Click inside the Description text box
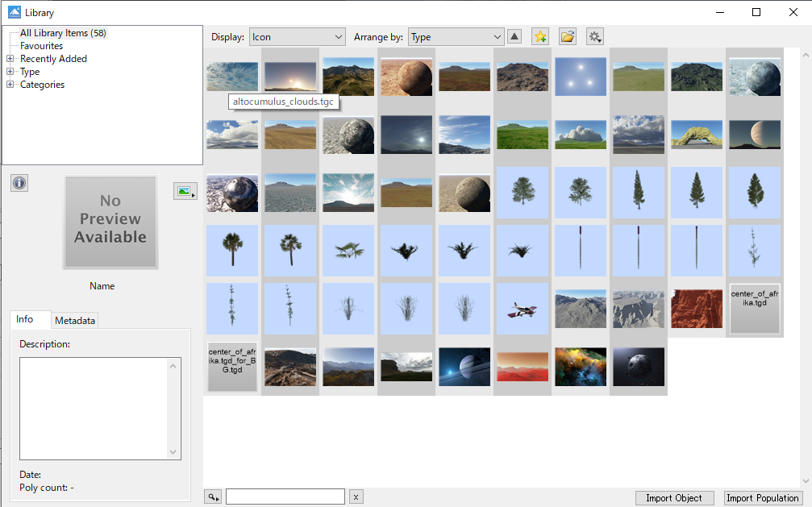The width and height of the screenshot is (812, 507). pyautogui.click(x=94, y=409)
